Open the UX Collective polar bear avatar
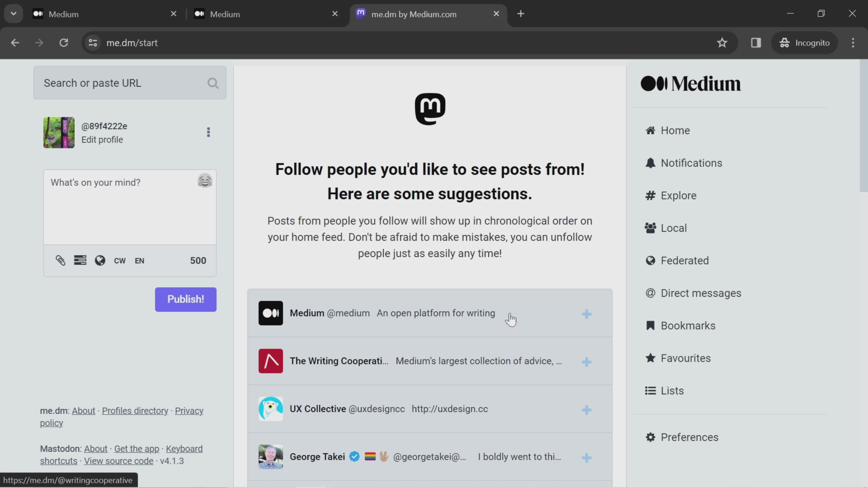Screen dimensions: 868x488 coord(271,408)
